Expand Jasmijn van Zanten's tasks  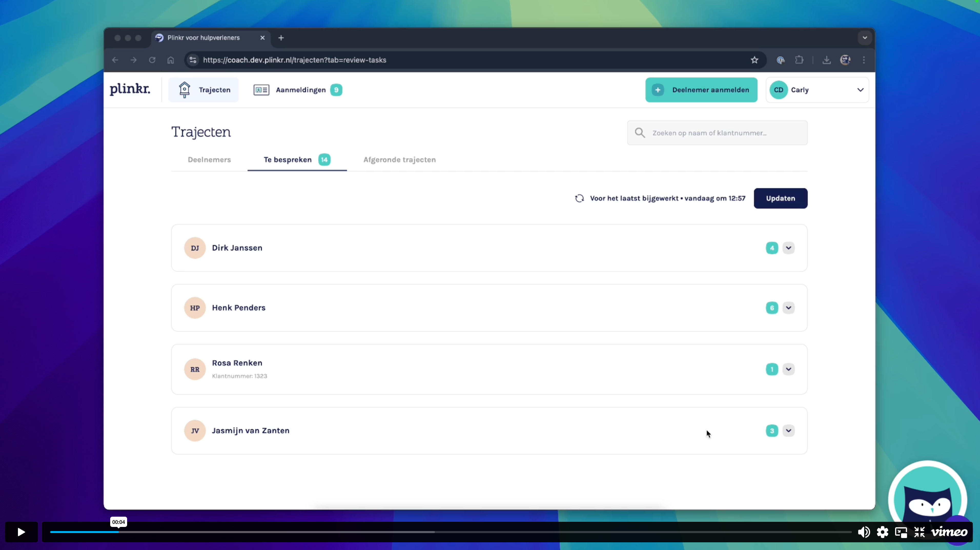(x=788, y=430)
